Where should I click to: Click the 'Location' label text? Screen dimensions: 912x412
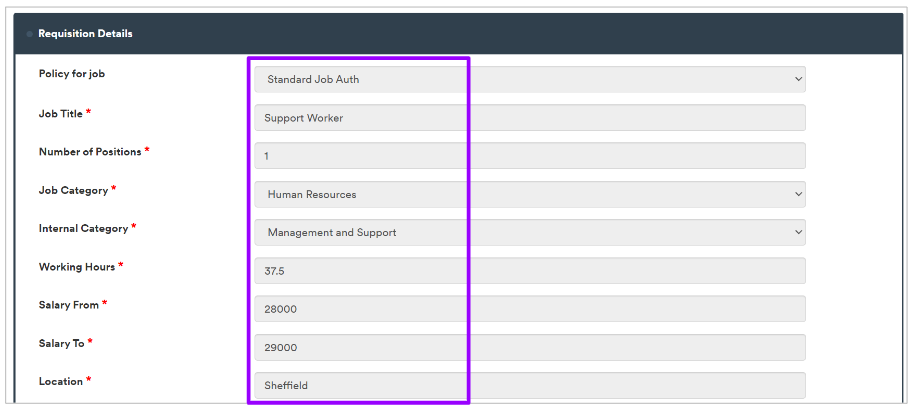pos(60,381)
